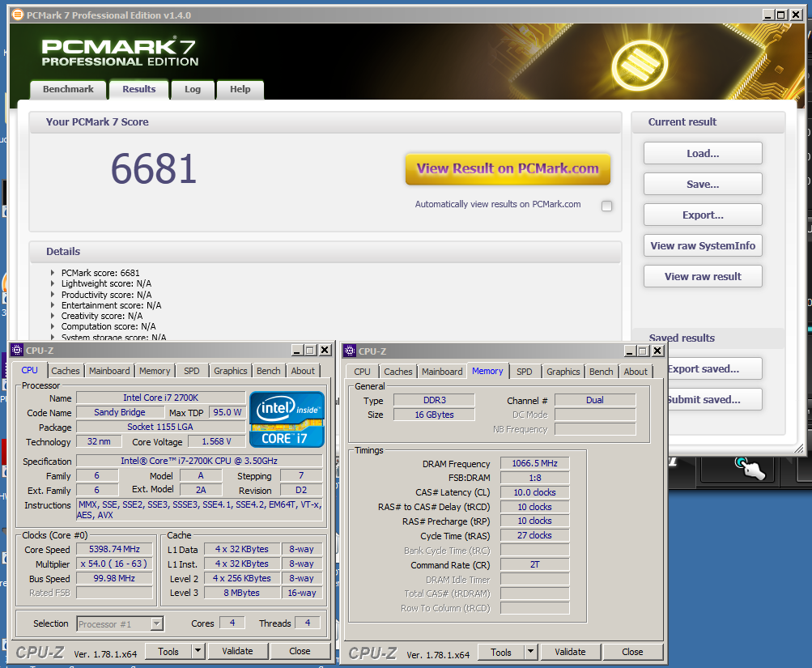Click the Core Voltage 1.568 V value
The width and height of the screenshot is (812, 668).
[x=216, y=441]
